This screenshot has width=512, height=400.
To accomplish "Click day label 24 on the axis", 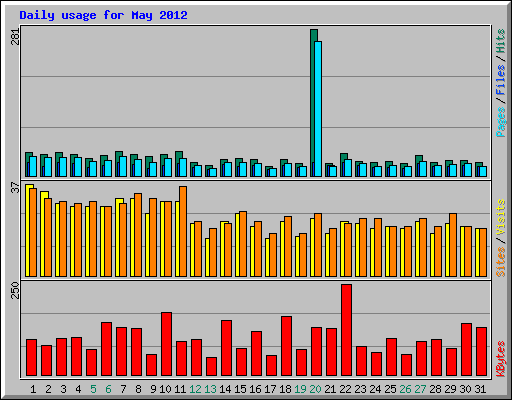I will coord(375,389).
